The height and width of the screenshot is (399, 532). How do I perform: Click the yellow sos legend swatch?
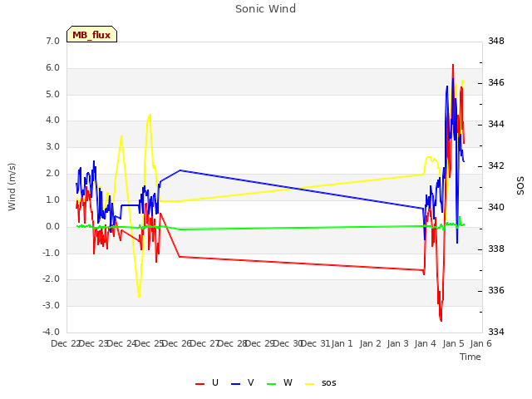coord(310,384)
